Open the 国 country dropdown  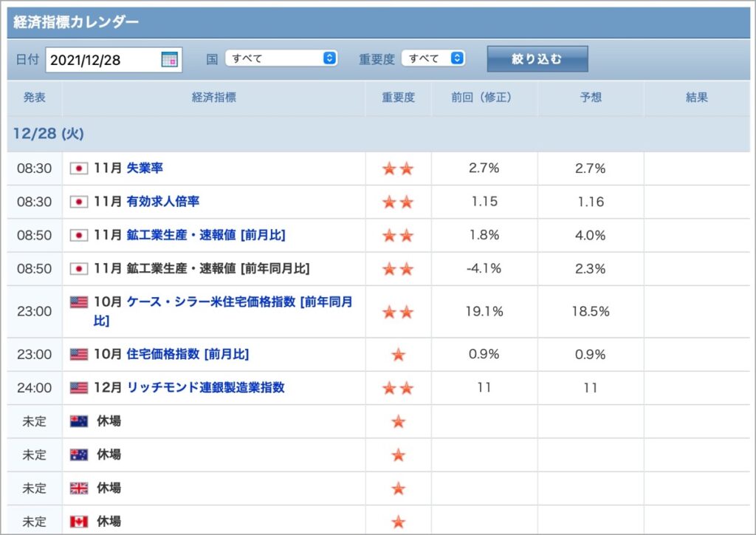tap(281, 58)
